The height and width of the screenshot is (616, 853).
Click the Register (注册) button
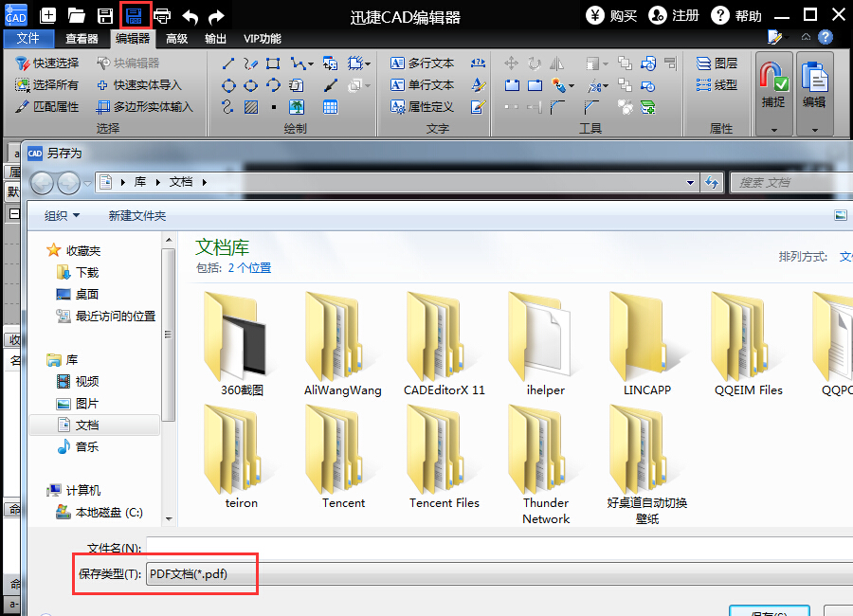(674, 15)
